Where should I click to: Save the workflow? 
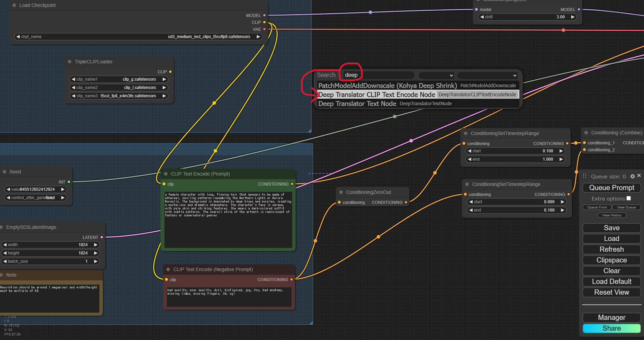point(612,228)
